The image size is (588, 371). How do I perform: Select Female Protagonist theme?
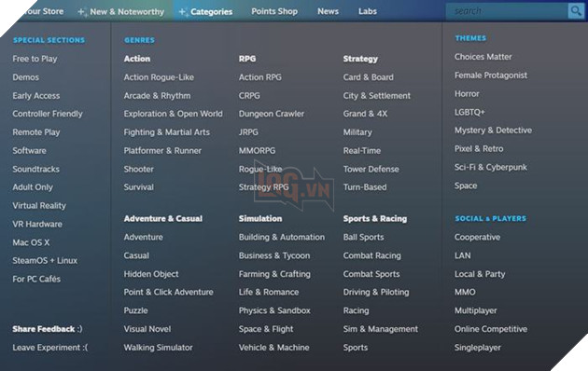[491, 76]
